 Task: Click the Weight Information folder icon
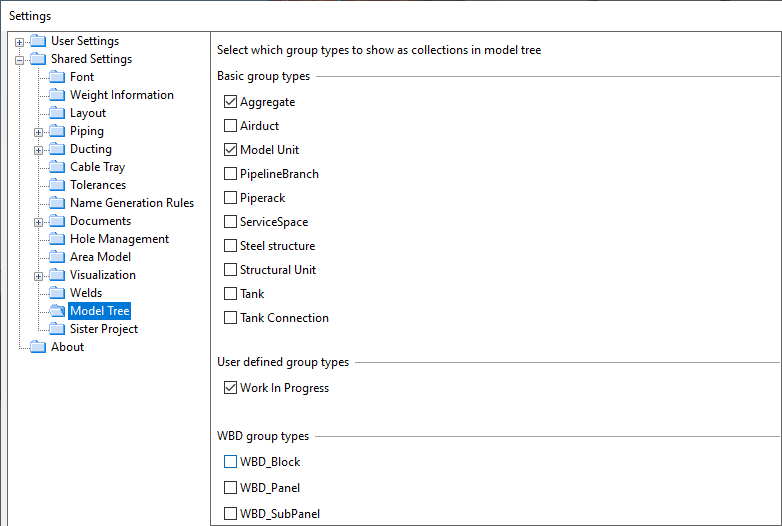tap(57, 95)
